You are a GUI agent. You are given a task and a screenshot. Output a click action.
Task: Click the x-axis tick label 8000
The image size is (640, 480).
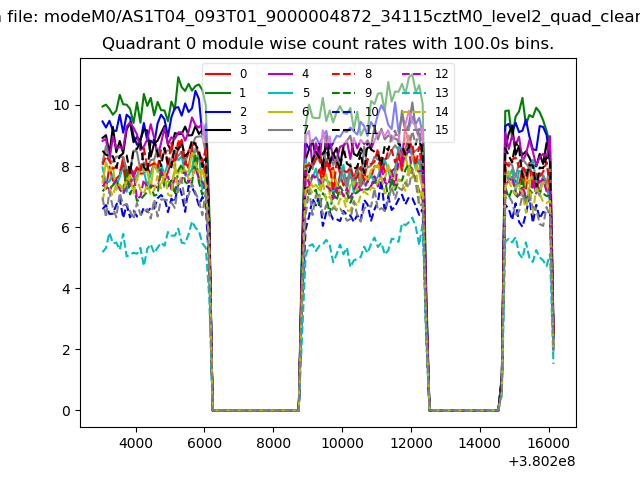coord(273,442)
